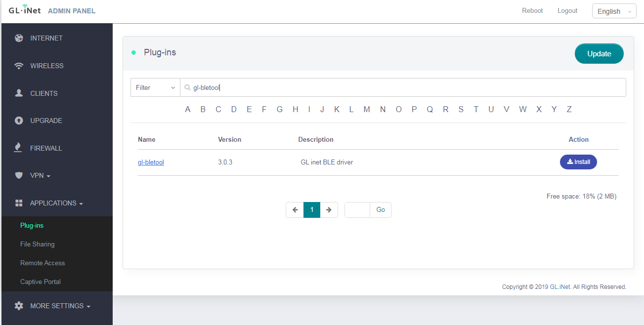Click the 'GL inet BLE driver' description
The width and height of the screenshot is (644, 325).
[327, 162]
